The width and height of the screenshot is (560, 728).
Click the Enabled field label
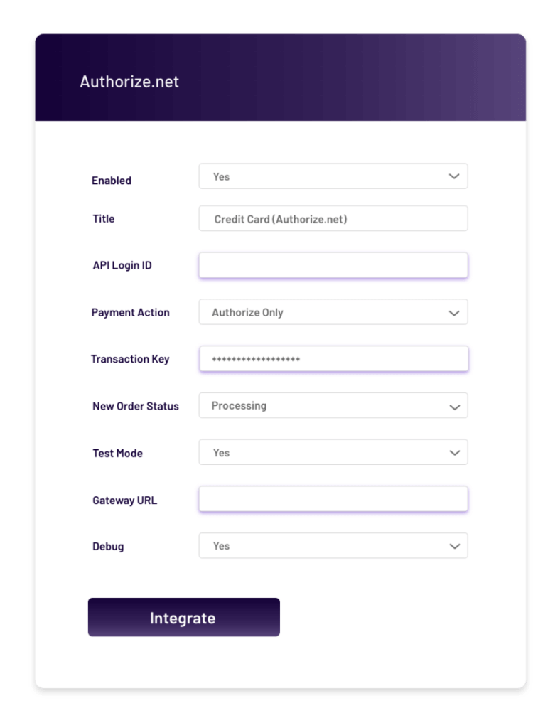tap(112, 180)
